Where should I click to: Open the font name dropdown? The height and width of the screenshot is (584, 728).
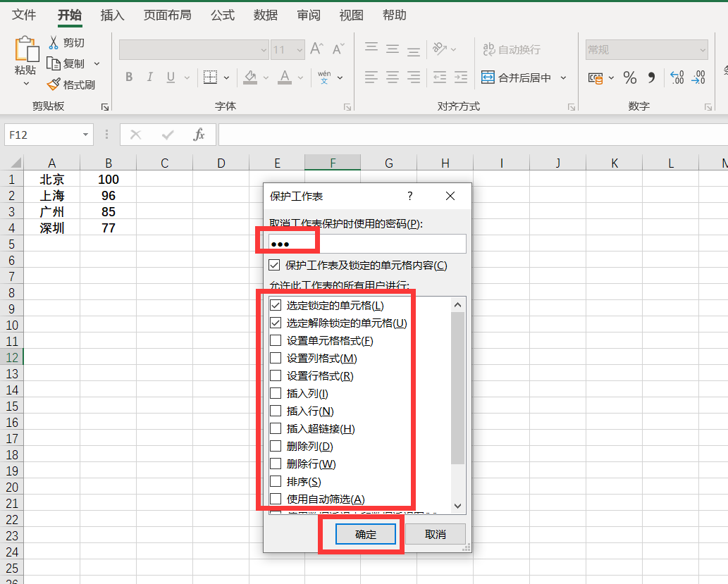click(264, 50)
